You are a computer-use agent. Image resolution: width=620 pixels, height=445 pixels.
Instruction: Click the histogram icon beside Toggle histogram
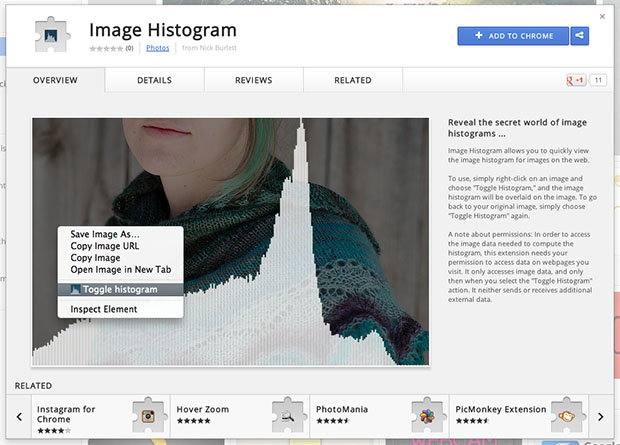75,290
